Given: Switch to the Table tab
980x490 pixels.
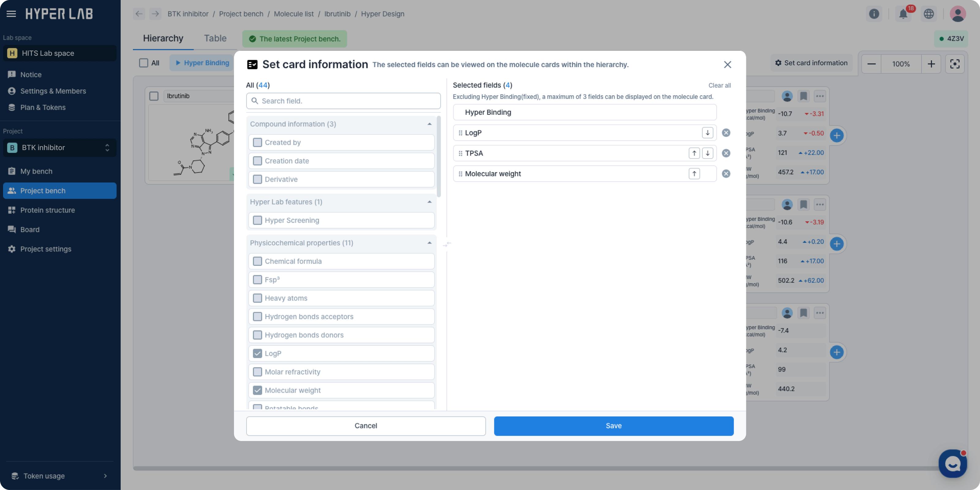Looking at the screenshot, I should click(x=215, y=38).
